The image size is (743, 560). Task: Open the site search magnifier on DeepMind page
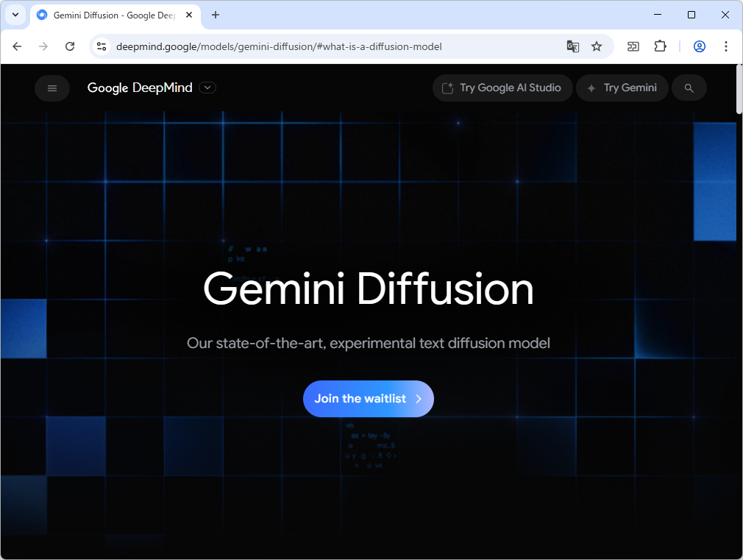point(689,88)
